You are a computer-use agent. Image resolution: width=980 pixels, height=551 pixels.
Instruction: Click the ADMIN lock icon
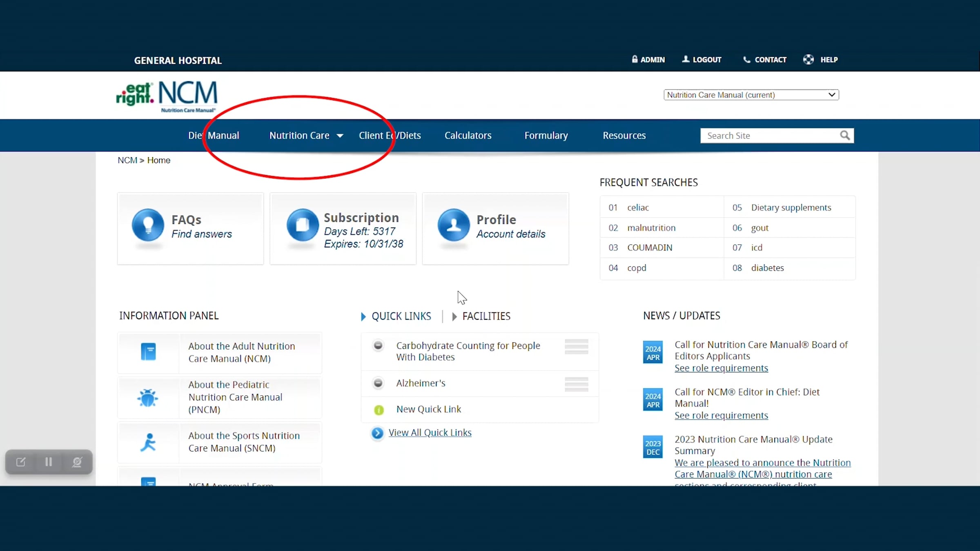tap(635, 59)
